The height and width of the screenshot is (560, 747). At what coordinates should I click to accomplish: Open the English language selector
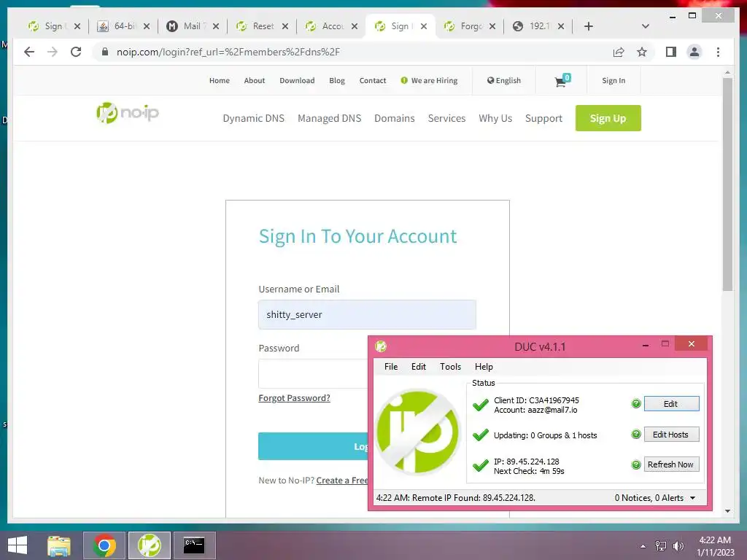pos(504,80)
